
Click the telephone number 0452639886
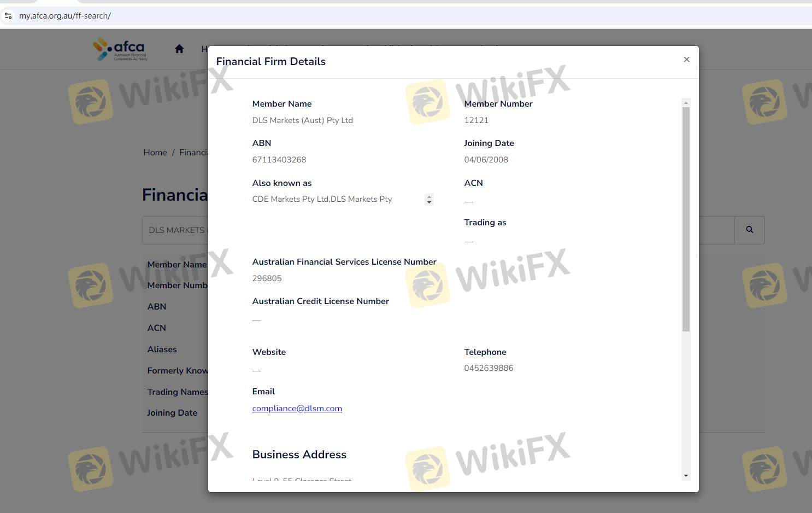click(489, 368)
